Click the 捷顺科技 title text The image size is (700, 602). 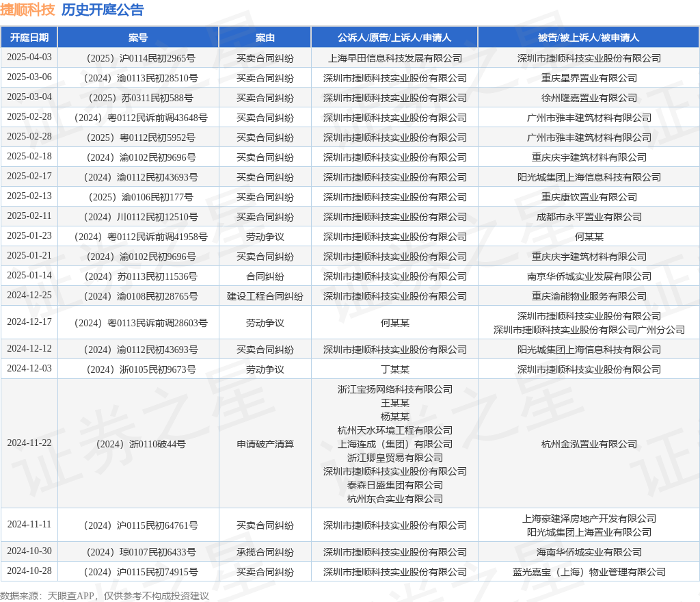point(27,10)
